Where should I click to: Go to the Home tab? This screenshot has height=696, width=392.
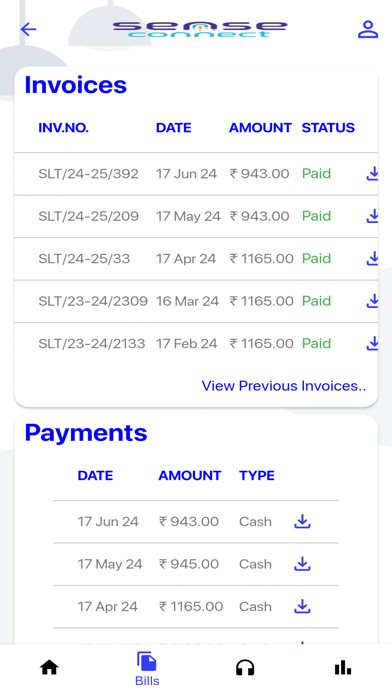[49, 667]
